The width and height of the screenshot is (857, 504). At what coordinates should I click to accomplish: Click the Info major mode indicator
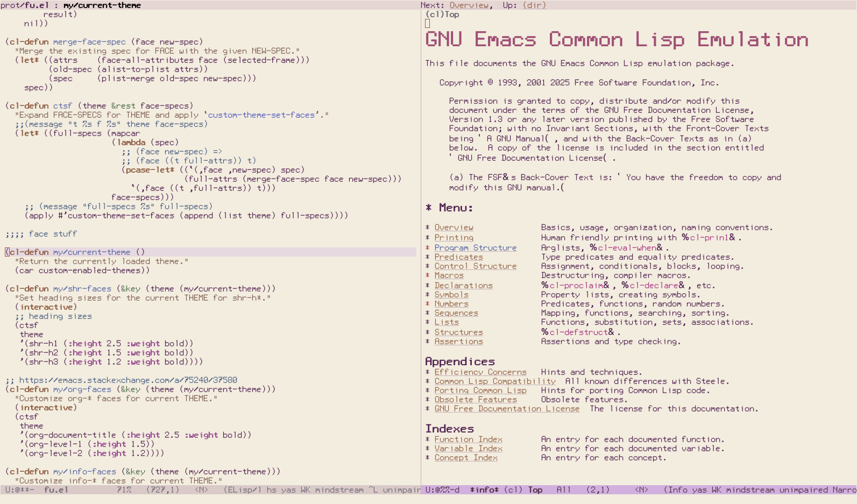[677, 489]
